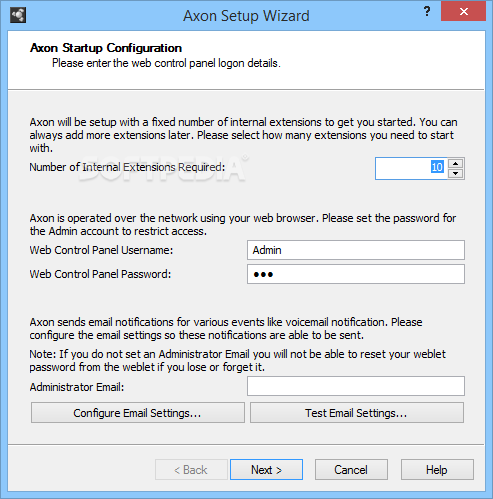The image size is (493, 499).
Task: Open Configure Email Settings dialog
Action: click(x=138, y=413)
